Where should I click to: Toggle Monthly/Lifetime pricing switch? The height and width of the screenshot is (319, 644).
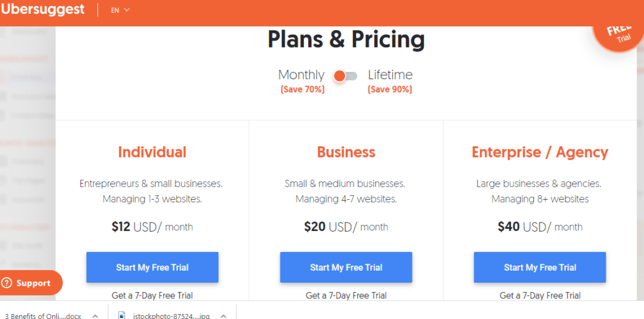345,76
